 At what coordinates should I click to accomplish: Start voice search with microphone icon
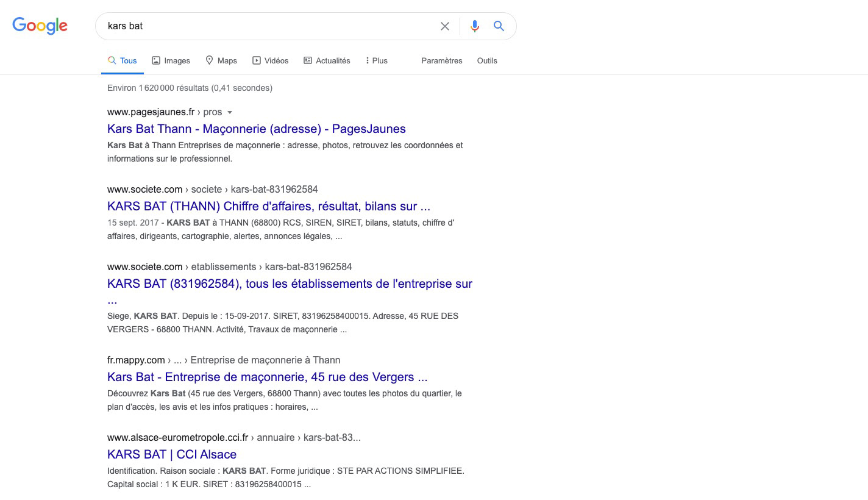[x=474, y=26]
